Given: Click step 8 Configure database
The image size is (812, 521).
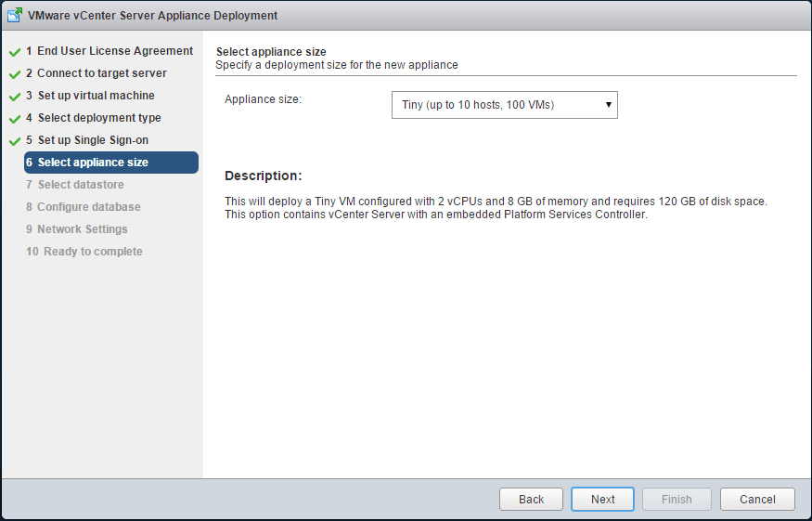Looking at the screenshot, I should [84, 207].
